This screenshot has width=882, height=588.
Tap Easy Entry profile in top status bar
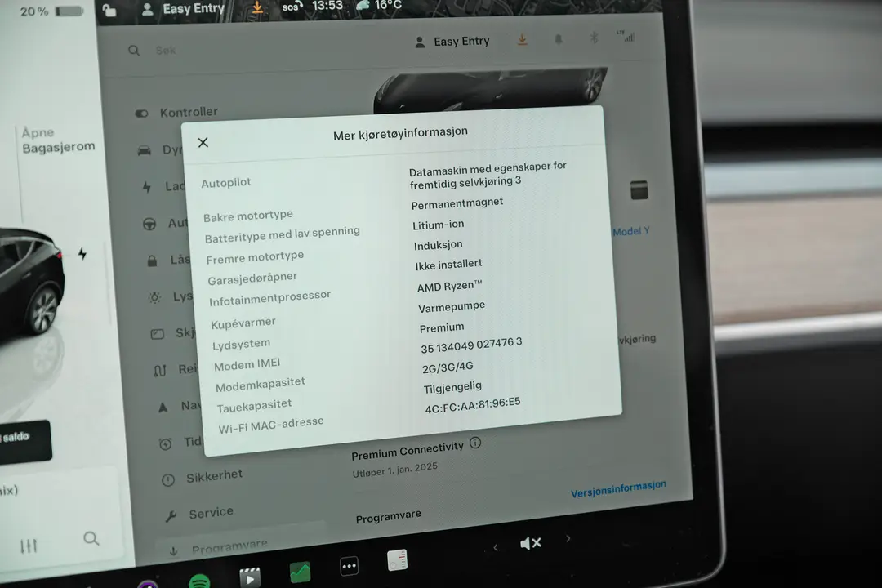click(x=184, y=8)
